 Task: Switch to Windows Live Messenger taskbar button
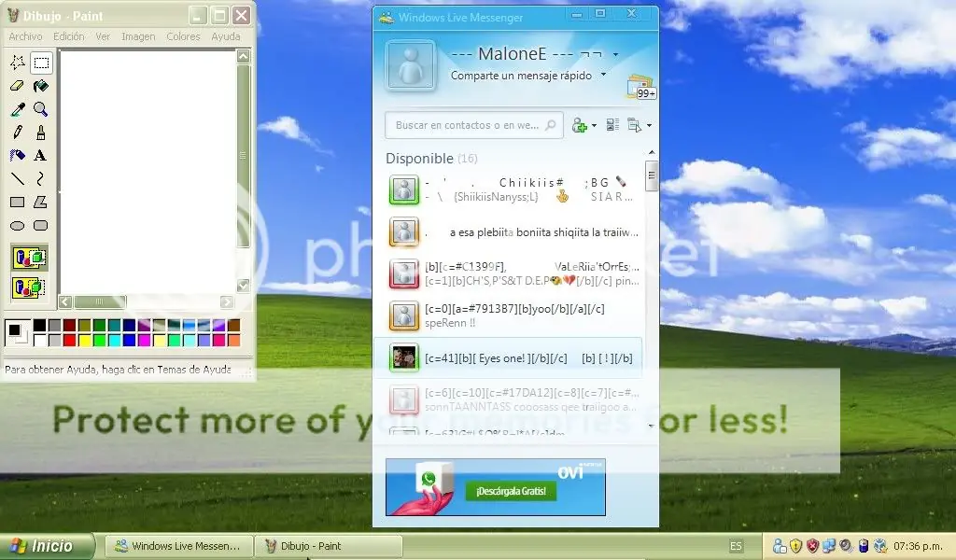[x=178, y=546]
